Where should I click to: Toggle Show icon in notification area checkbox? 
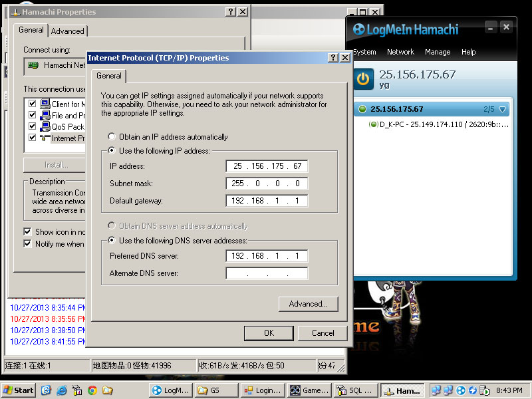point(27,231)
